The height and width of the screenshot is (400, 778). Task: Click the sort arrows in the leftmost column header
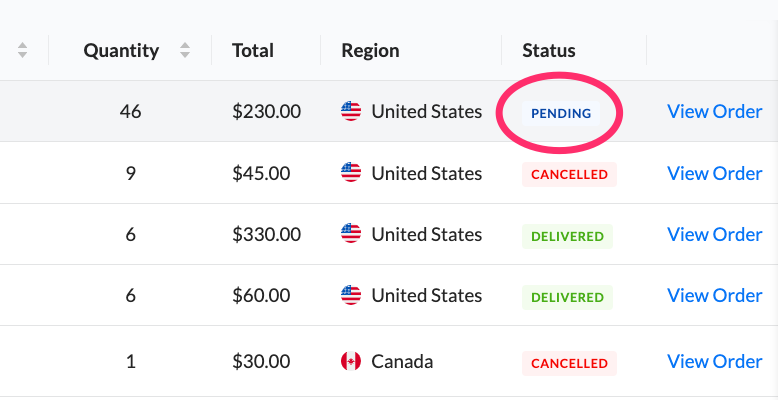(x=23, y=50)
